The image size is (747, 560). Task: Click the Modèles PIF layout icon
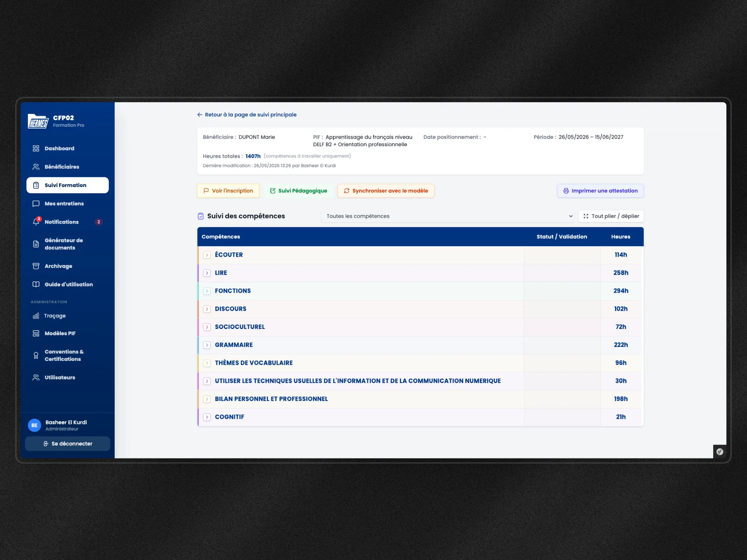[x=36, y=333]
